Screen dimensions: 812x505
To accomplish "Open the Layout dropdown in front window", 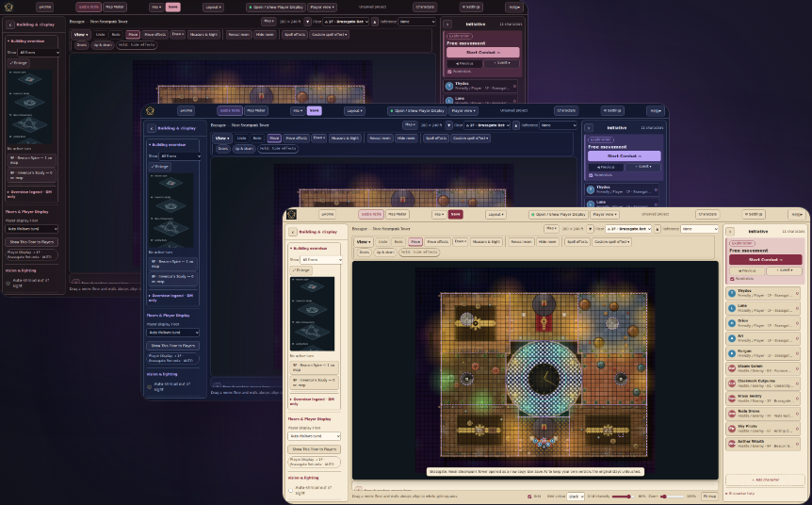I will pos(495,215).
